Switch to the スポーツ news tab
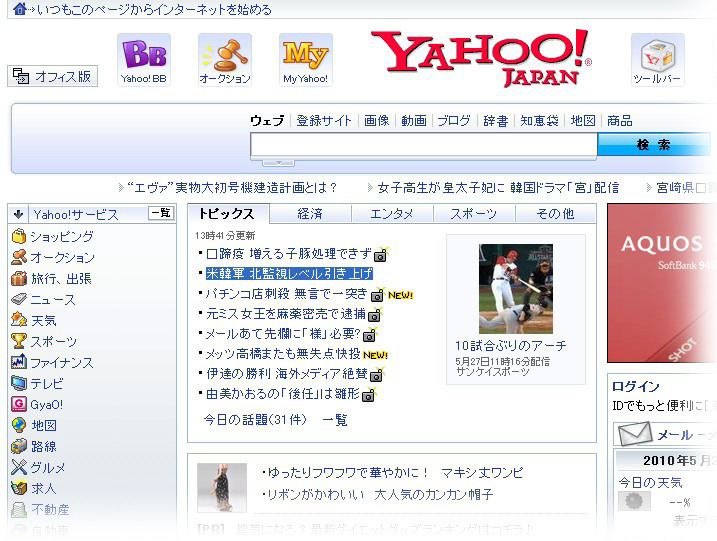Screen dimensions: 717x541 [x=474, y=214]
